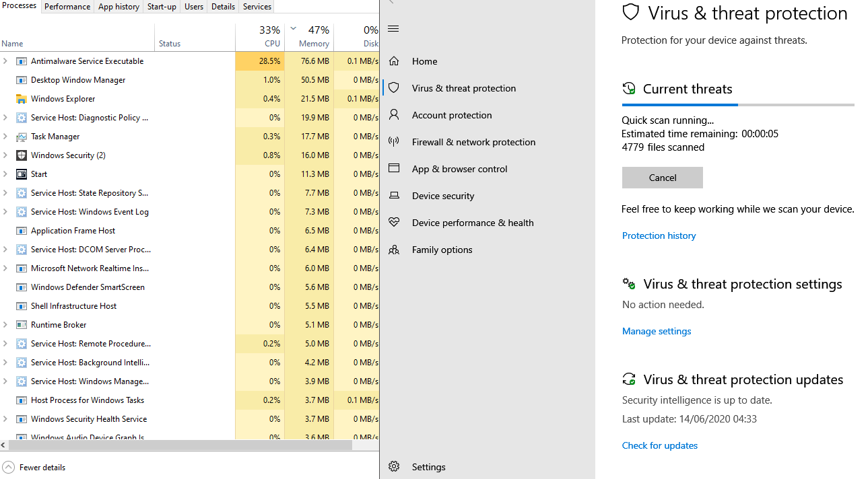868x479 pixels.
Task: Sort processes by Memory column header
Action: pos(313,43)
